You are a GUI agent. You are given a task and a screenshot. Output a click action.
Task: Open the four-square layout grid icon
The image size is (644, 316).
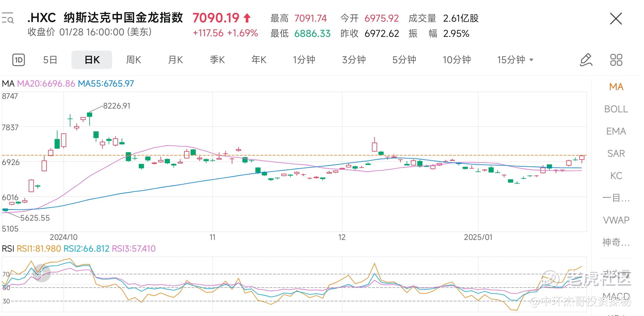616,60
